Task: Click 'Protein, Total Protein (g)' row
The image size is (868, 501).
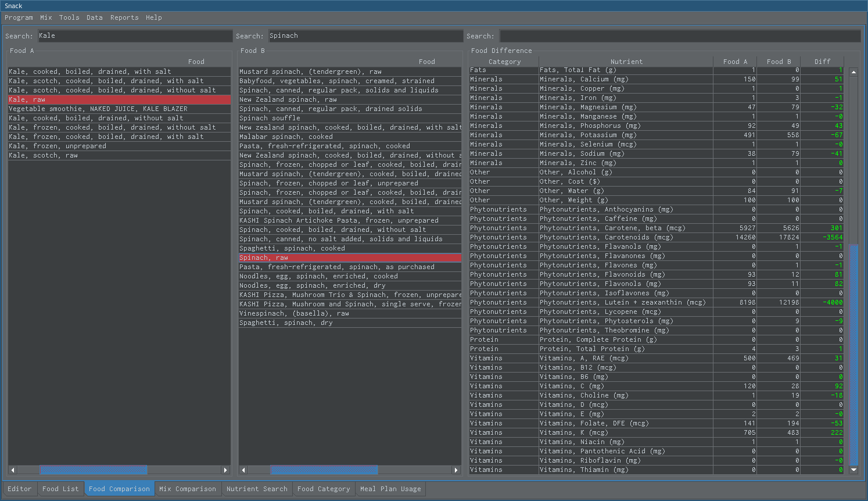Action: point(657,349)
